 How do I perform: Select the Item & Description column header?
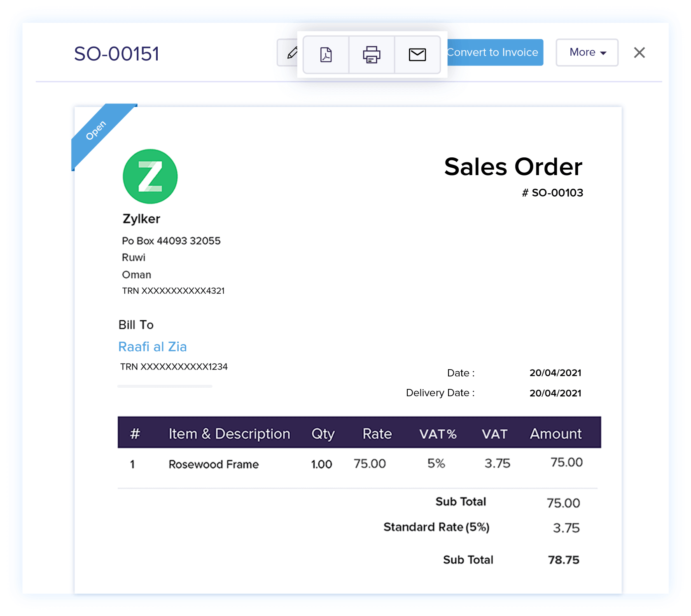click(229, 433)
